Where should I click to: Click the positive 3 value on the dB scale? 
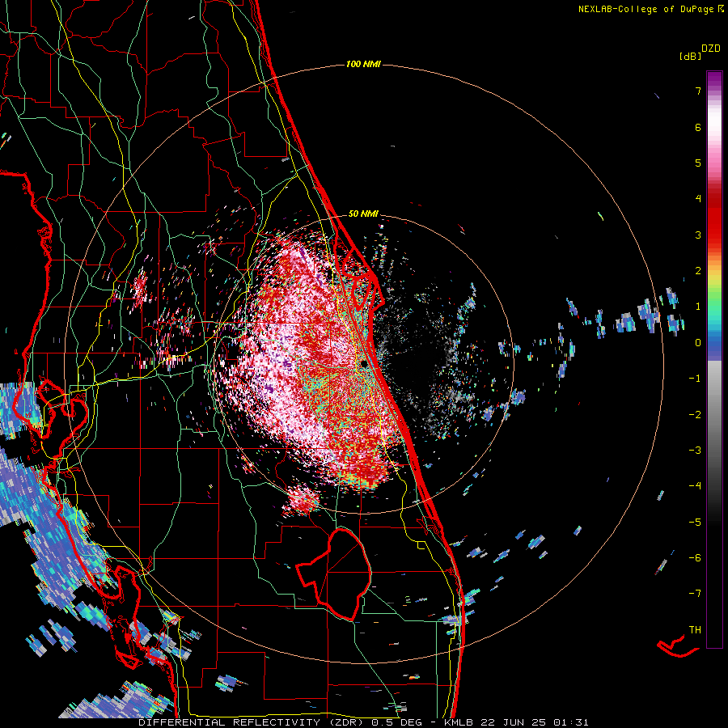coord(698,235)
